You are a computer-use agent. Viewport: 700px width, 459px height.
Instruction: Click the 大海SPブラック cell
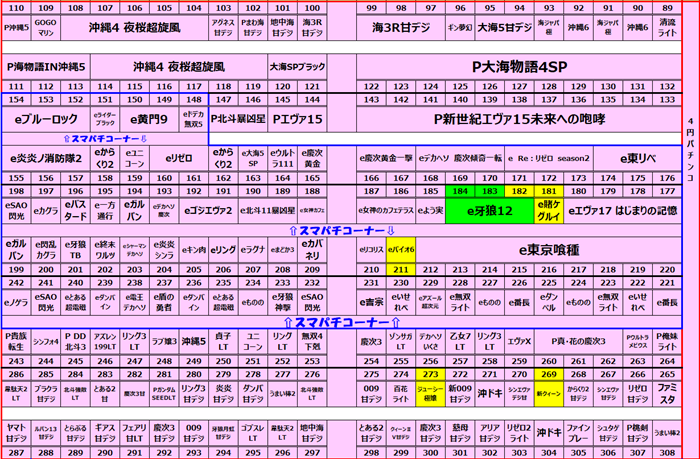click(297, 67)
